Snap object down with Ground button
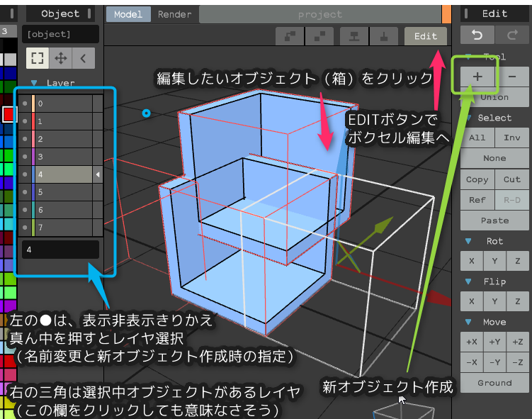This screenshot has width=532, height=419. 494,383
